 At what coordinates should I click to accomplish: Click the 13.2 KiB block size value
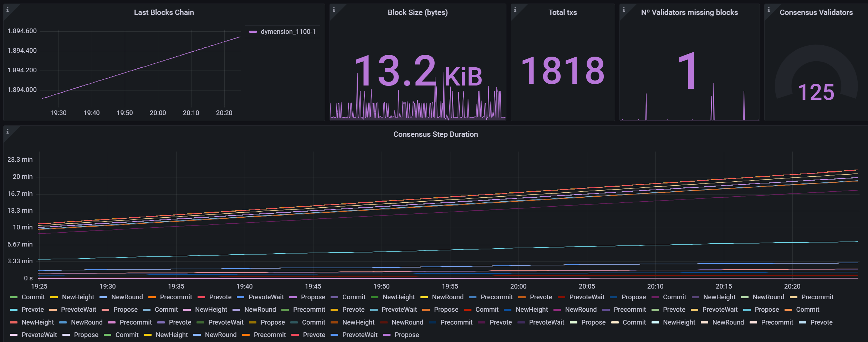418,71
